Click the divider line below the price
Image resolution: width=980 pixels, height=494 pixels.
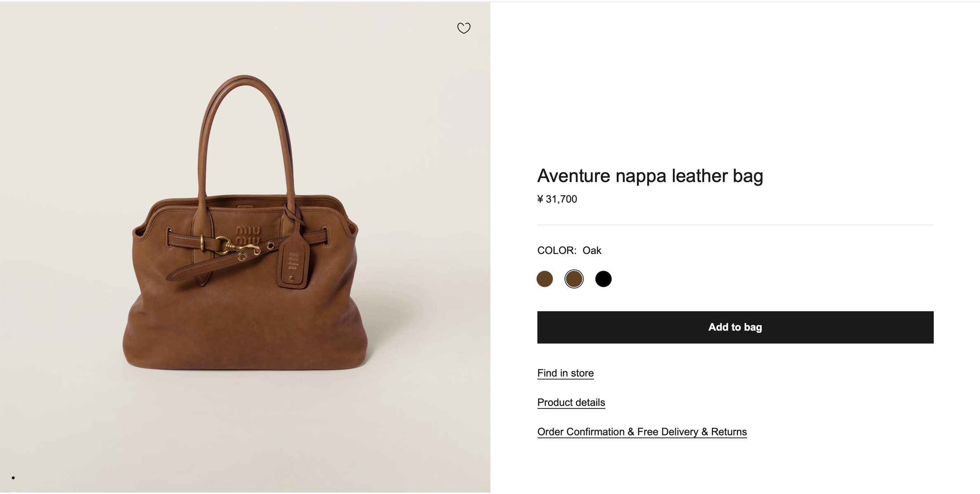pos(735,225)
